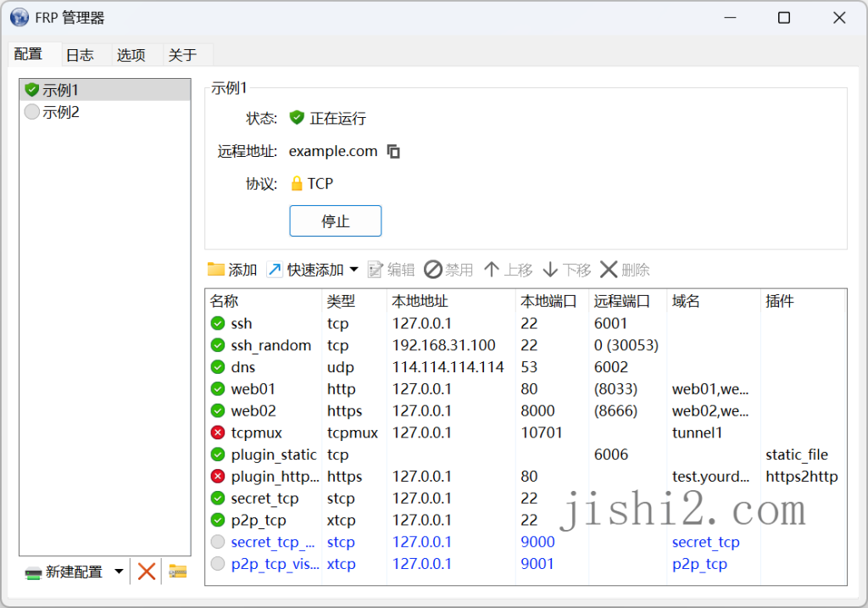868x608 pixels.
Task: Select the ssh_random proxy name
Action: pyautogui.click(x=271, y=345)
